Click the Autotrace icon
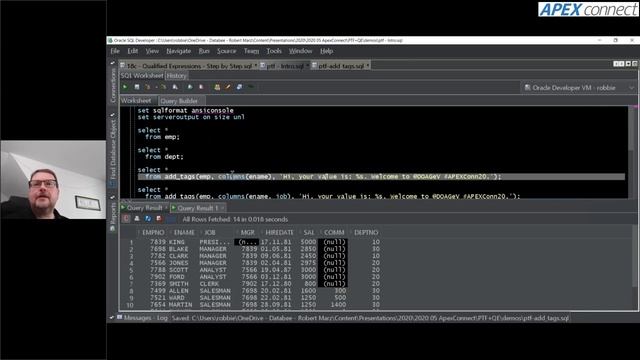The image size is (640, 360). 163,87
